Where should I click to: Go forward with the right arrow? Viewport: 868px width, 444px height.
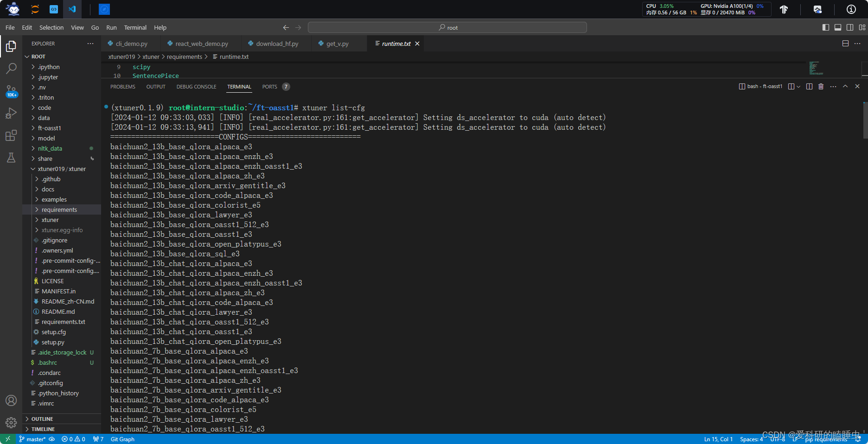coord(298,27)
